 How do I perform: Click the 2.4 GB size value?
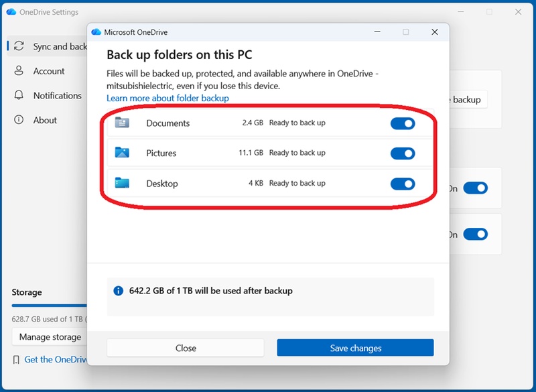click(253, 123)
